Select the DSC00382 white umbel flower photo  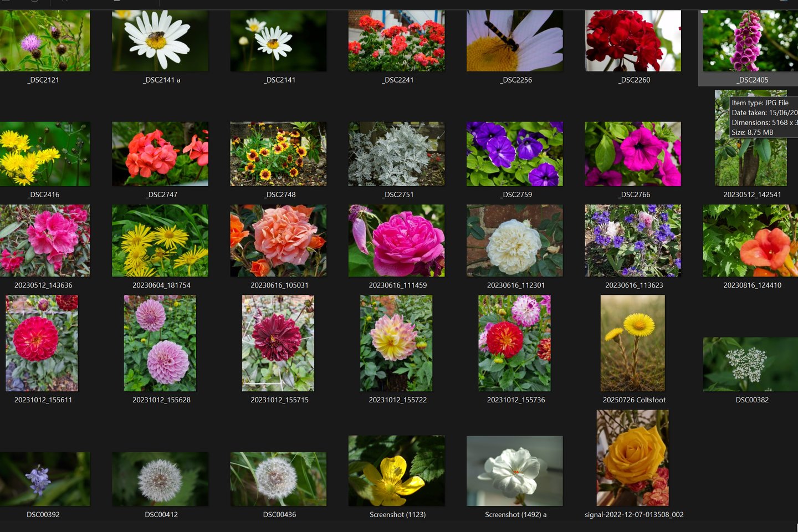point(750,364)
